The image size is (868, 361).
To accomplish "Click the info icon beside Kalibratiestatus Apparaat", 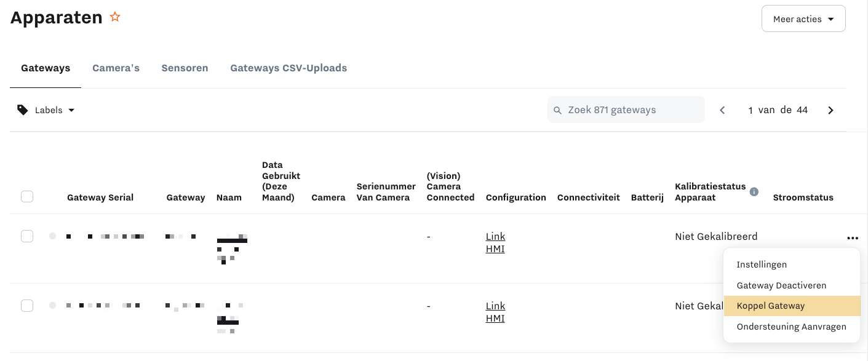I will (x=754, y=192).
